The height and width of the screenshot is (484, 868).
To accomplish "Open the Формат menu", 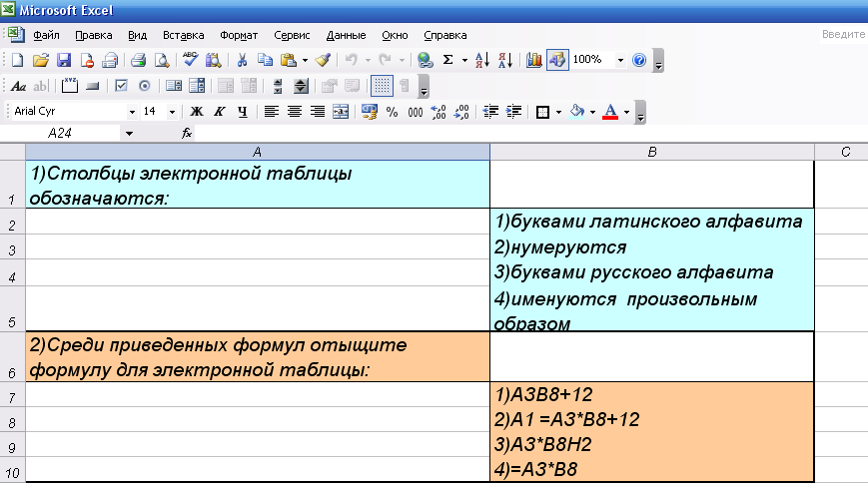I will click(239, 35).
